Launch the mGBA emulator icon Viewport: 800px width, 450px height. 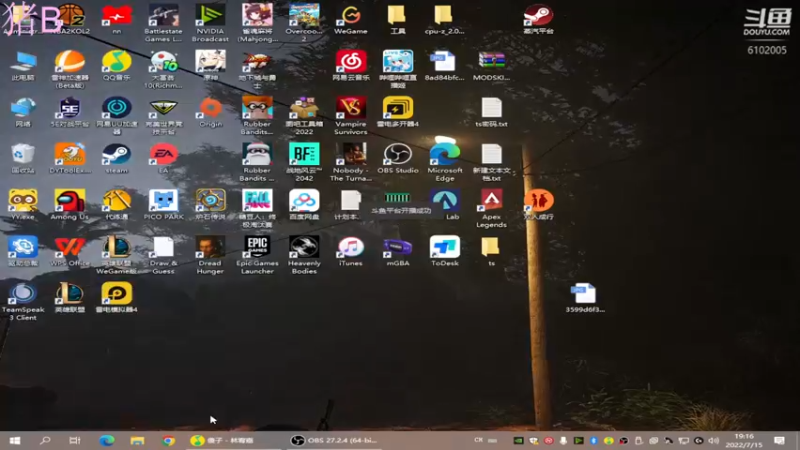397,252
